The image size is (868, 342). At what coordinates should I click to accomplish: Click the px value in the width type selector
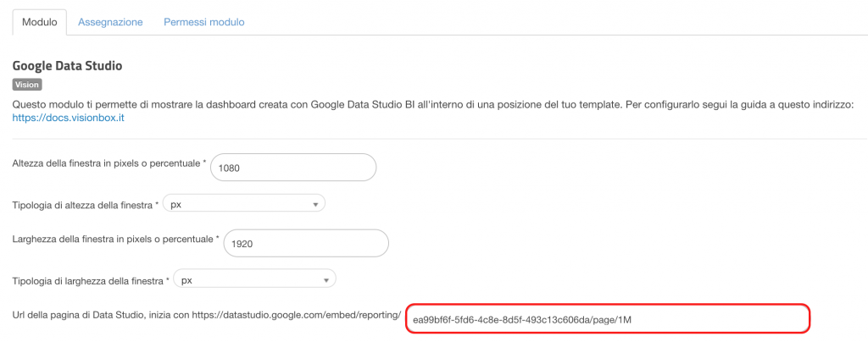pyautogui.click(x=187, y=280)
